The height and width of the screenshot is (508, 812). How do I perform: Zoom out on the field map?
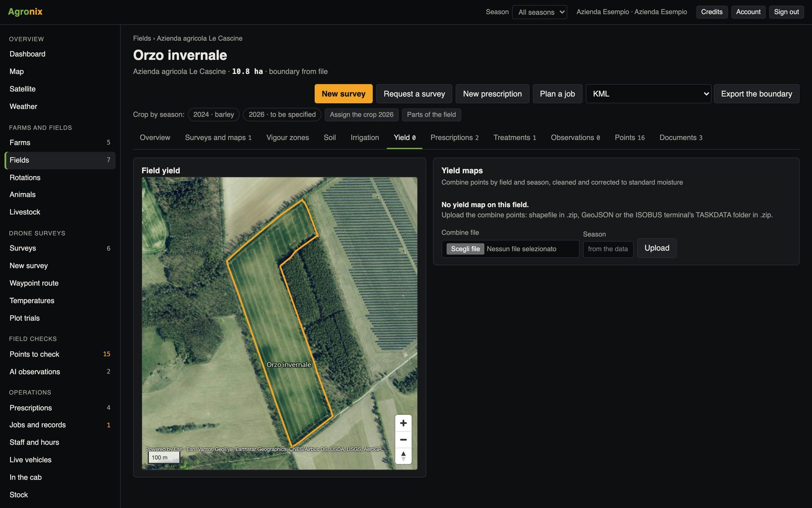(403, 439)
